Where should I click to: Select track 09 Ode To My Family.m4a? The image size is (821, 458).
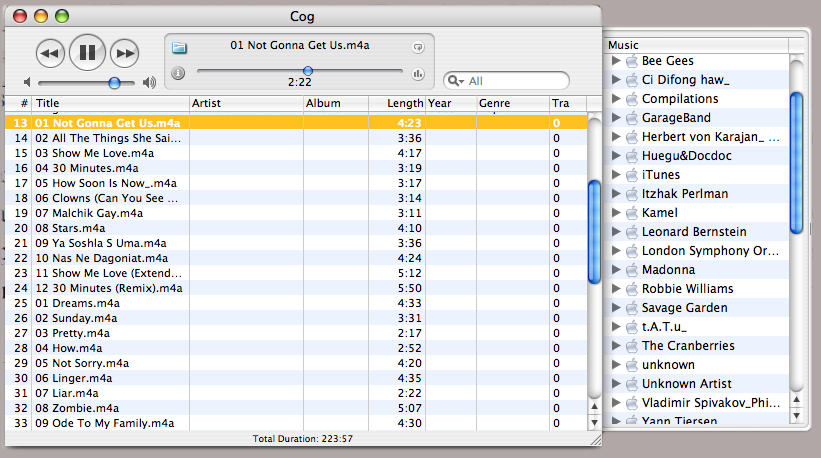(296, 423)
